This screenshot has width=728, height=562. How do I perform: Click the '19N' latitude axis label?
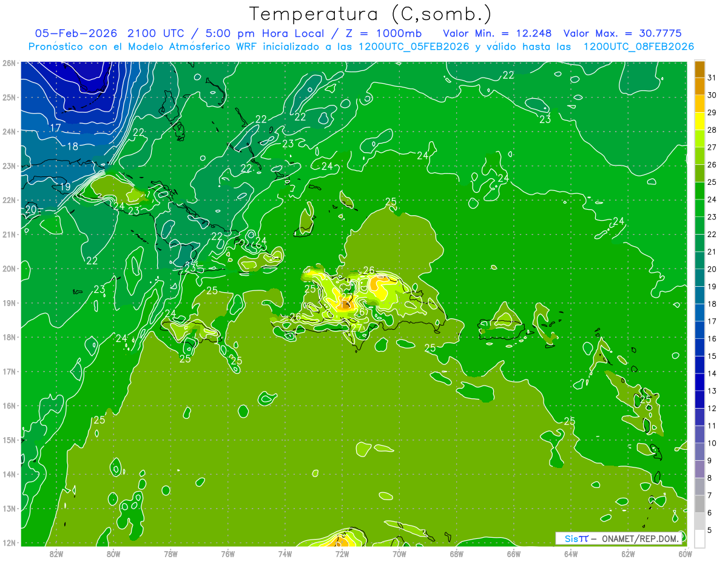click(8, 303)
